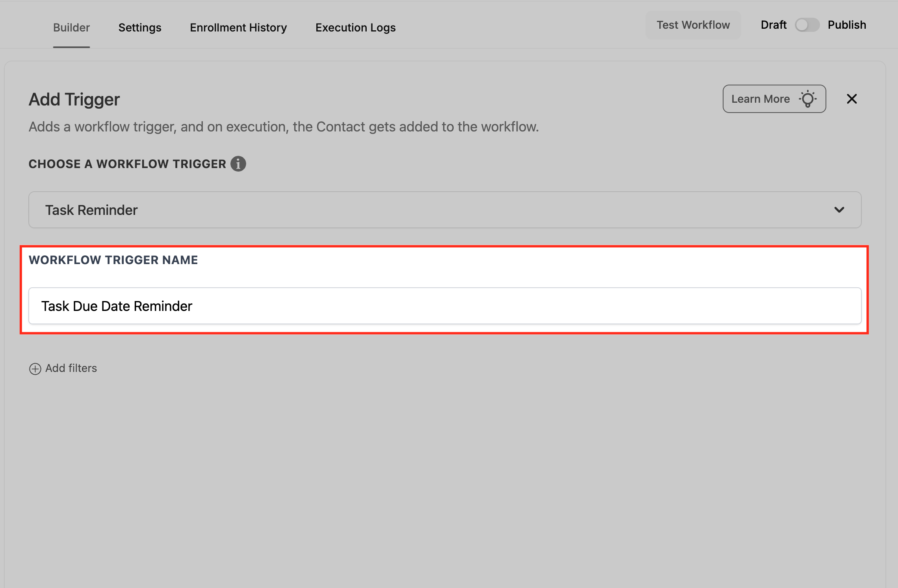Viewport: 898px width, 588px height.
Task: Go to the Enrollment History tab
Action: [238, 28]
